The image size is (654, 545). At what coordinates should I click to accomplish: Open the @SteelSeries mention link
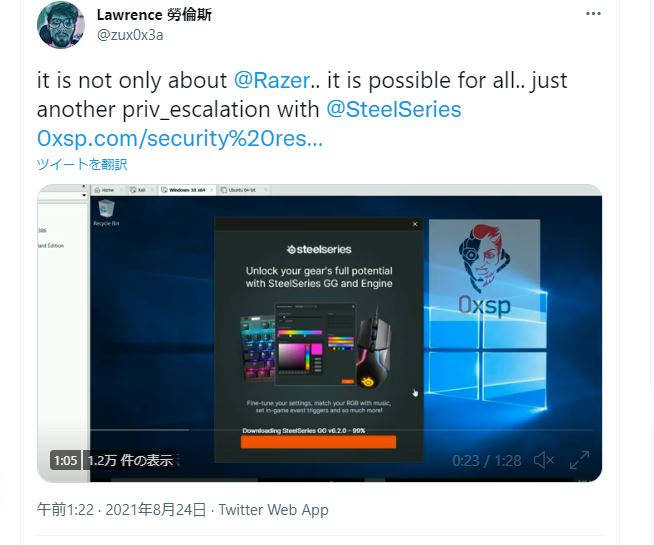click(393, 109)
